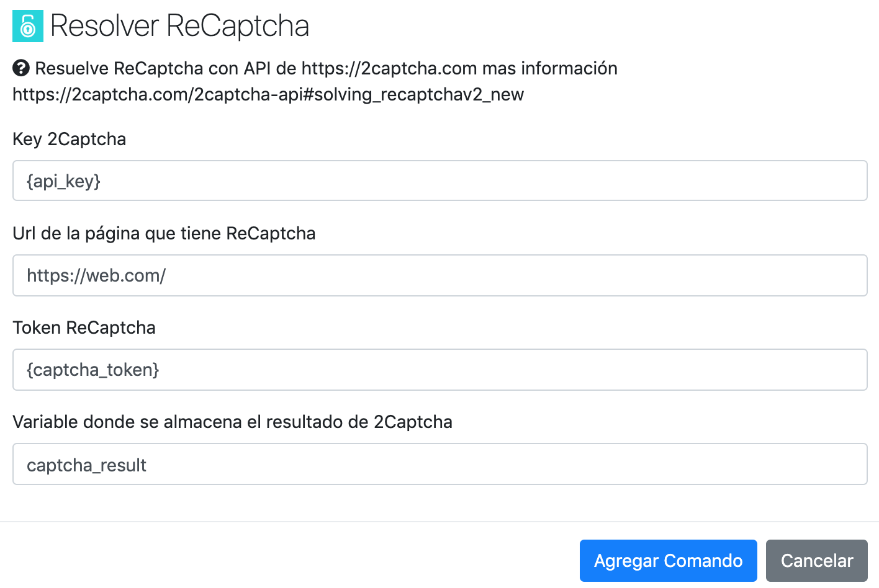The height and width of the screenshot is (588, 879).
Task: Select the {captcha_token} text field
Action: [x=439, y=369]
